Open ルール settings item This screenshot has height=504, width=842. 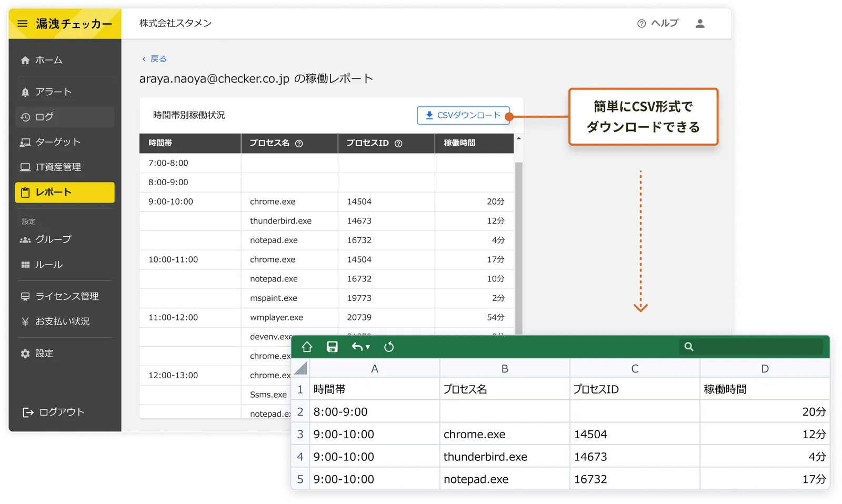coord(65,265)
